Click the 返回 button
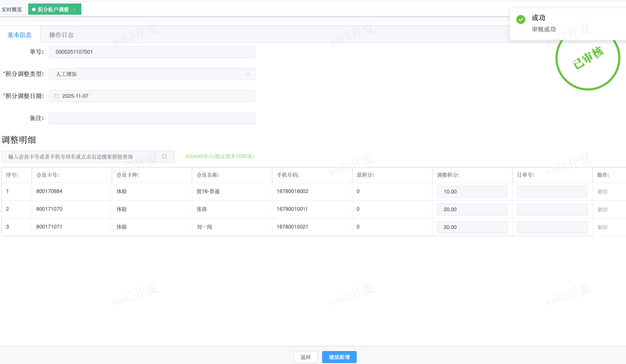Image resolution: width=626 pixels, height=364 pixels. pos(305,357)
